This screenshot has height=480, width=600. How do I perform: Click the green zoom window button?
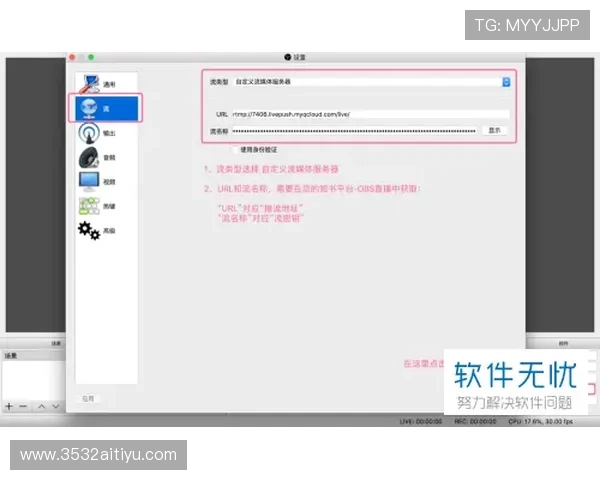(91, 57)
